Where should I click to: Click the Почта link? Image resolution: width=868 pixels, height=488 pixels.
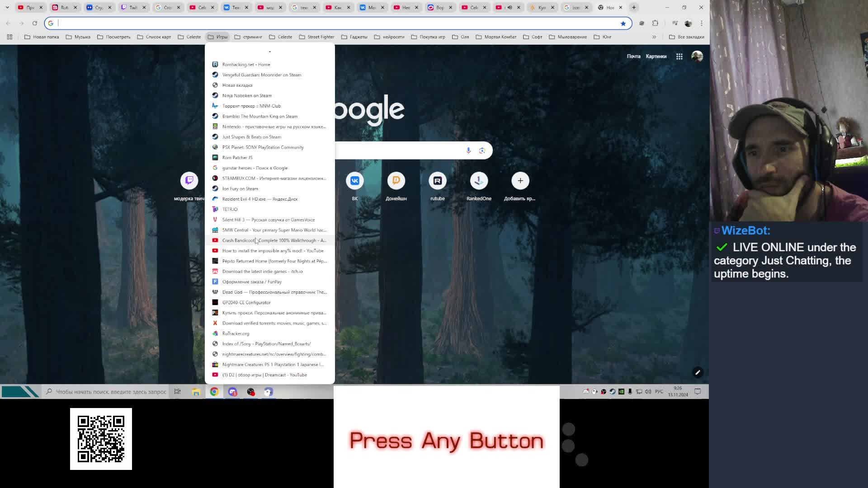633,56
